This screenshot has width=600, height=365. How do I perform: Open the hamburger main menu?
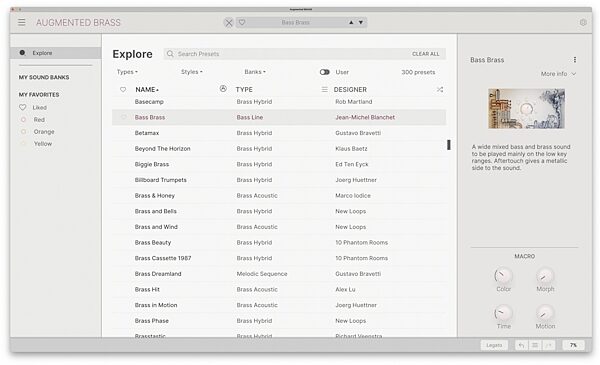click(22, 23)
